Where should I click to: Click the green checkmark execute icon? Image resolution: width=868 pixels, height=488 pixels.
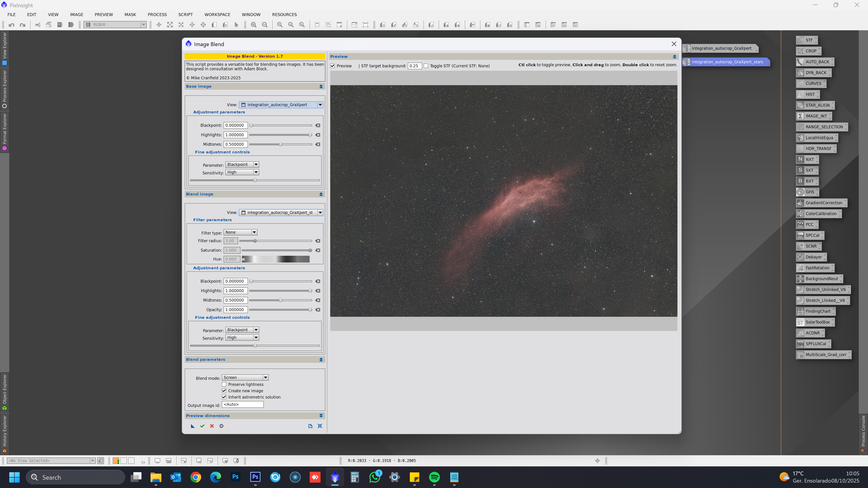(202, 426)
